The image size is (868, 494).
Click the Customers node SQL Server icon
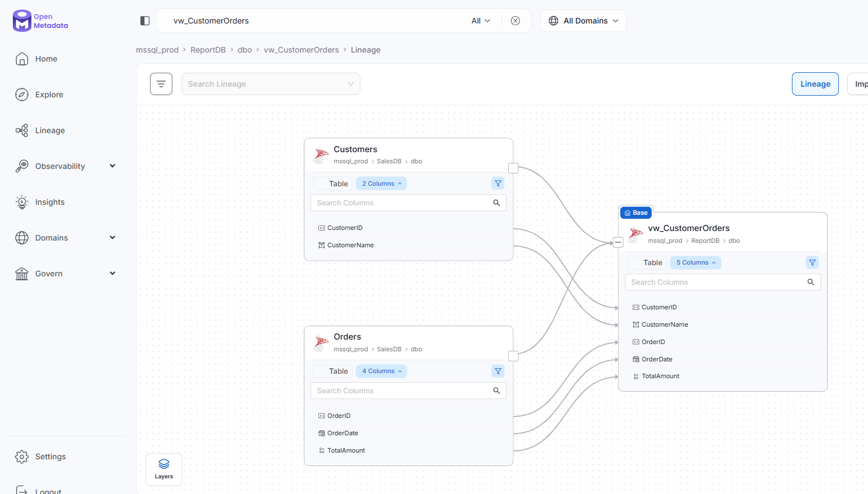point(321,155)
